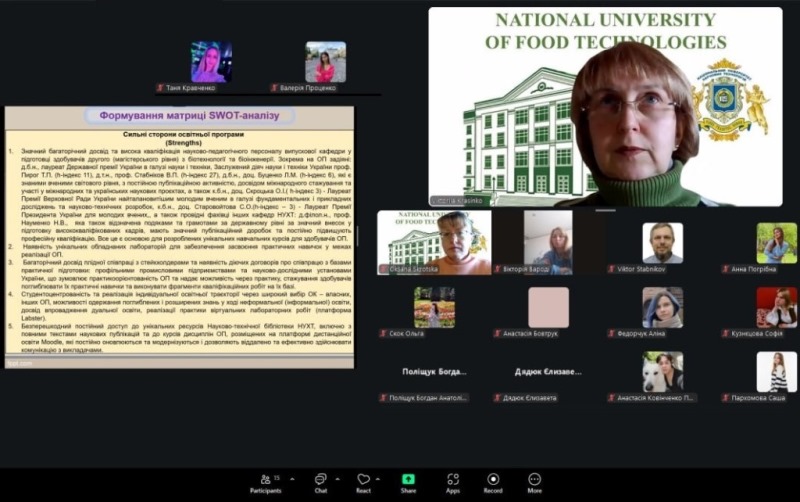Viewport: 800px width, 502px height.
Task: Click the 'Федорчук Аліна' name label
Action: click(x=641, y=333)
